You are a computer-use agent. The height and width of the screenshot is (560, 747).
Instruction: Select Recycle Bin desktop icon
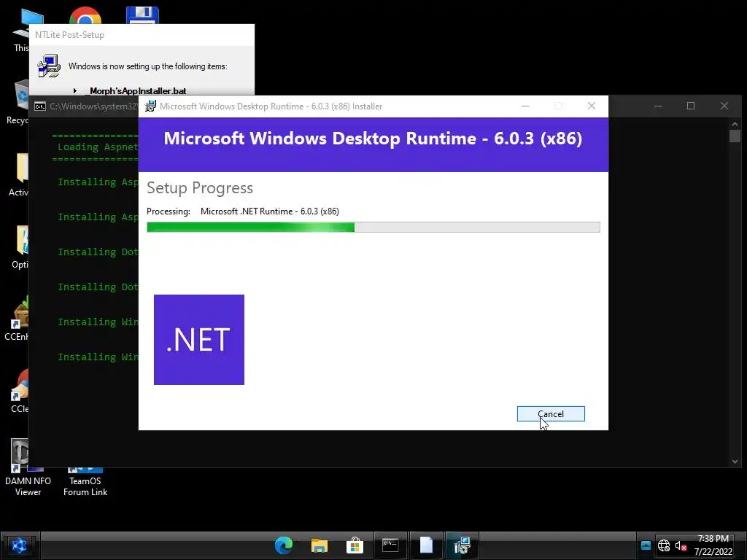18,102
